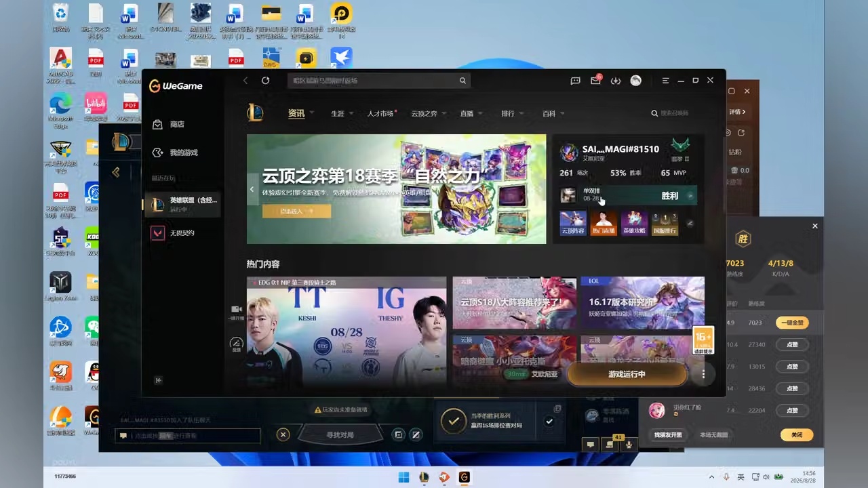Click 点赞 in the 28436 row
The width and height of the screenshot is (868, 488).
792,388
